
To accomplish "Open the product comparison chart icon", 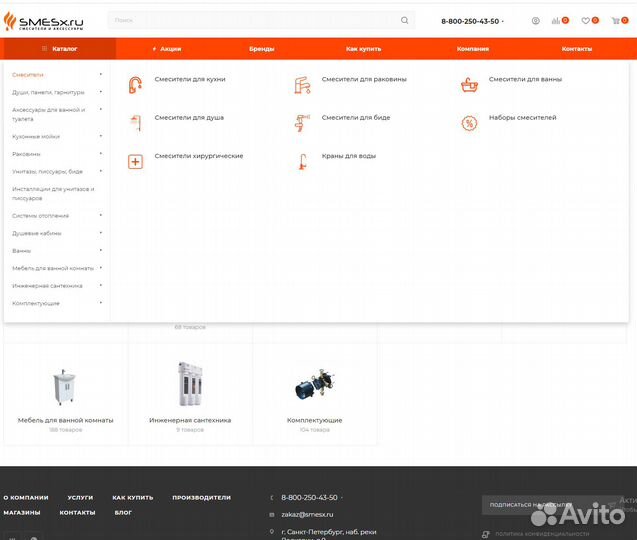I will click(x=558, y=20).
